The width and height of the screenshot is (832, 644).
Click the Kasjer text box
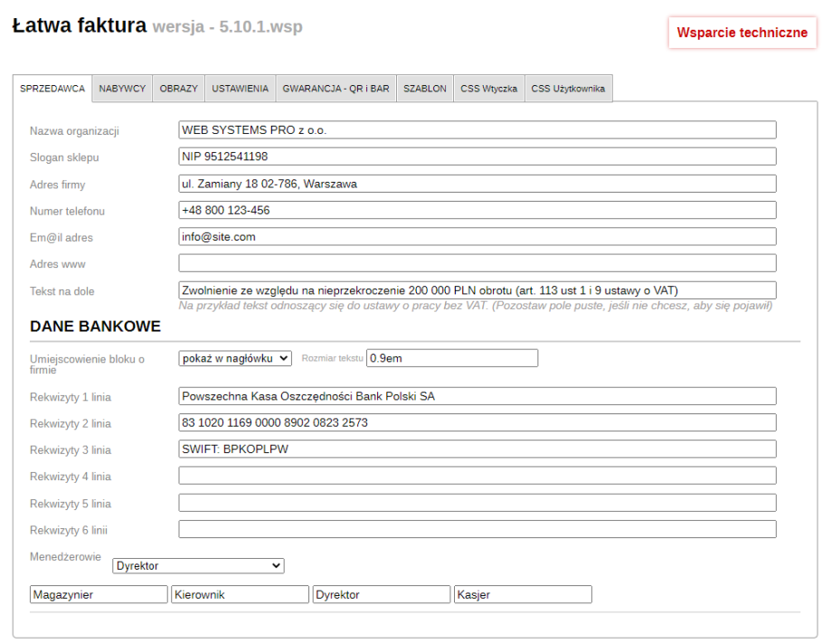pyautogui.click(x=523, y=595)
